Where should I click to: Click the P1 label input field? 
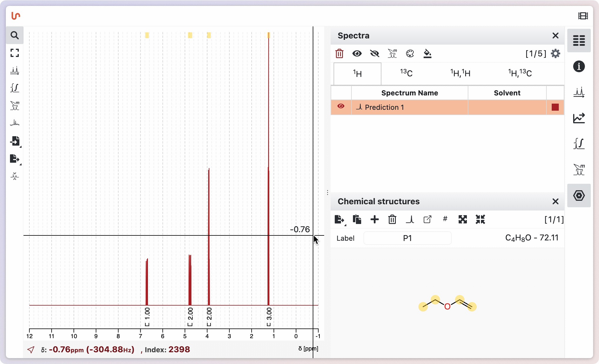coord(407,238)
